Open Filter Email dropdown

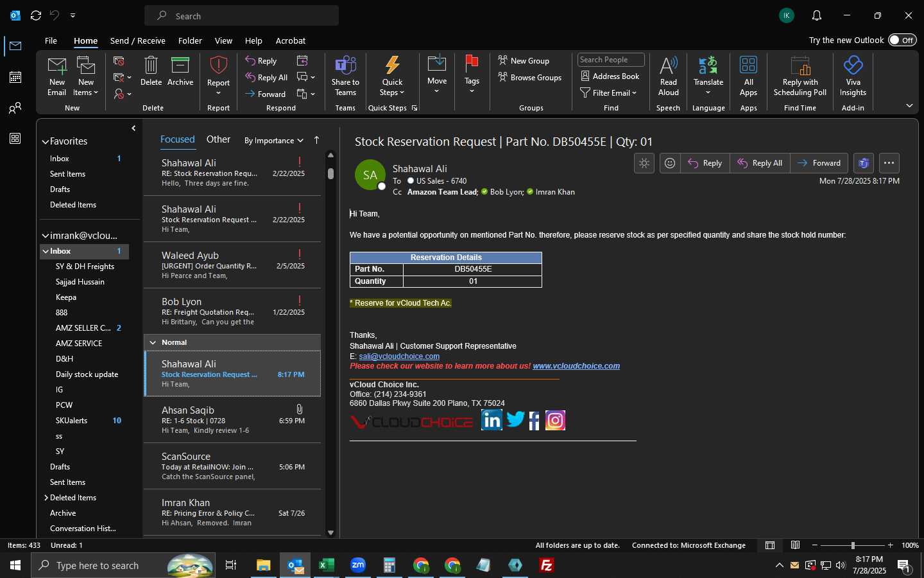(x=608, y=92)
